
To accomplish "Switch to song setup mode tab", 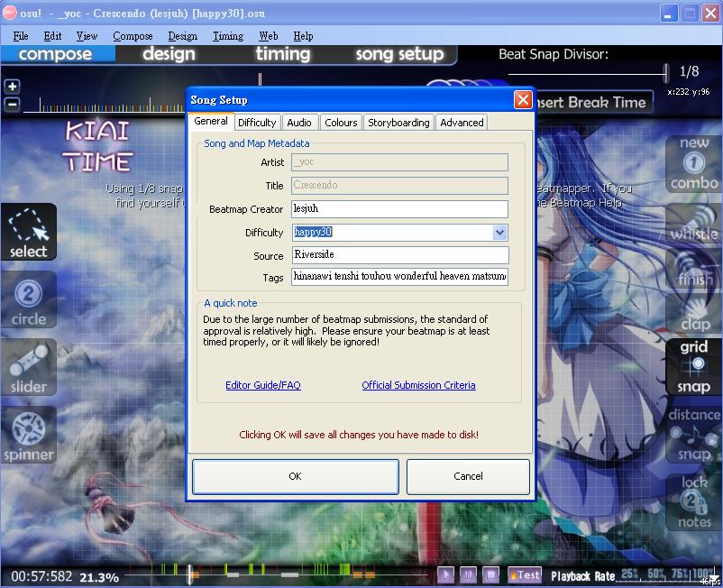I will (399, 54).
